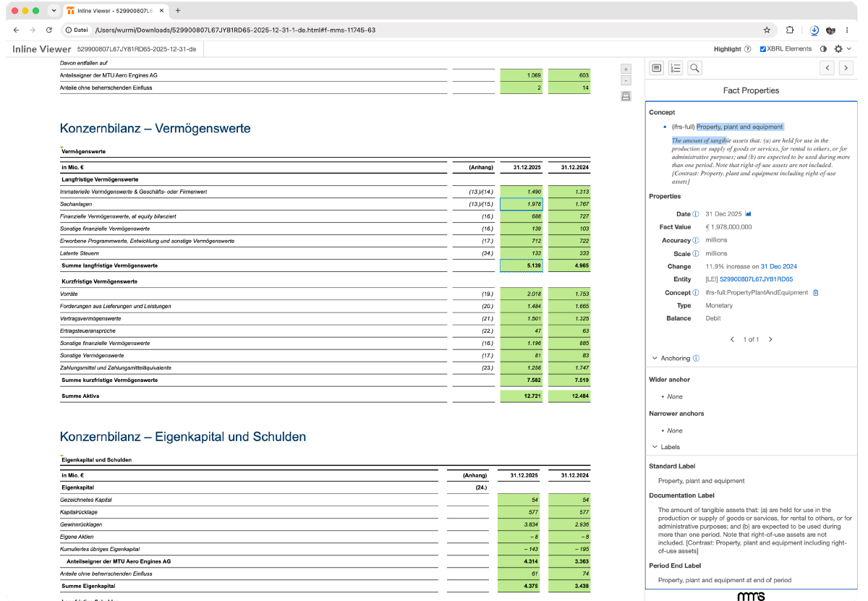
Task: Click the print document icon
Action: [x=626, y=96]
